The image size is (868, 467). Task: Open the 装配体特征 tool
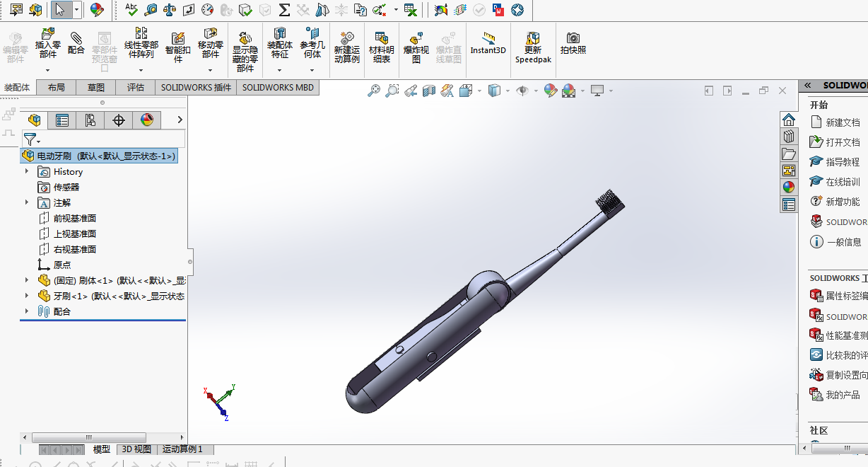point(280,42)
